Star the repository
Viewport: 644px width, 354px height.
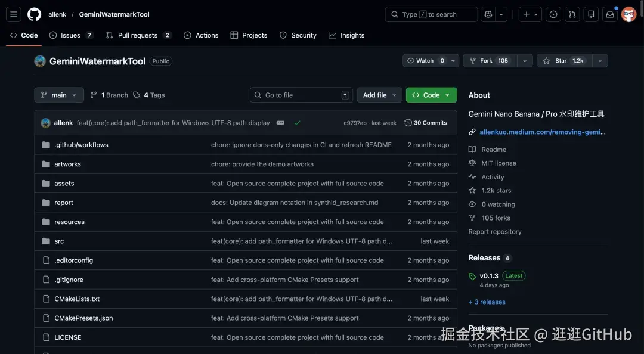pos(564,61)
